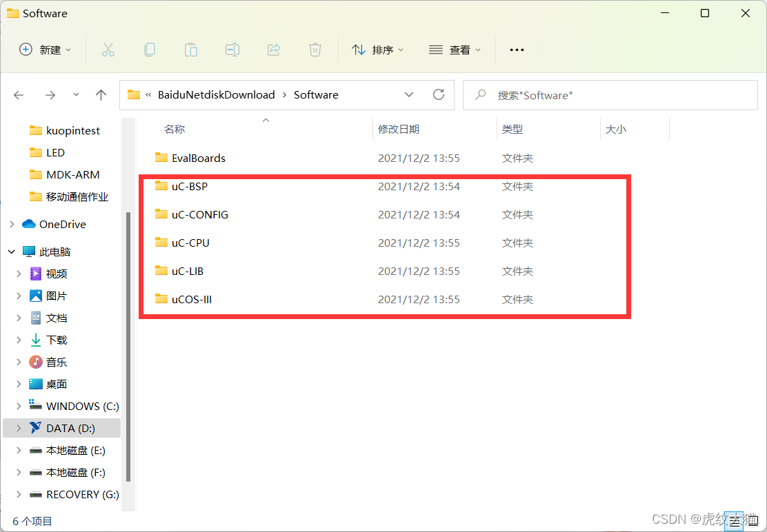
Task: Select 本地磁盘 (F:) drive
Action: click(x=76, y=473)
